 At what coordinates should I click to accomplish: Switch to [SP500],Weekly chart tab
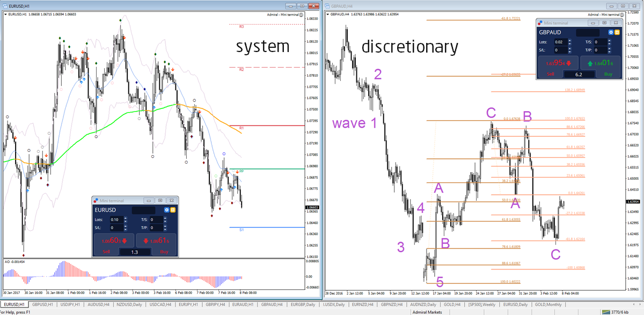482,304
